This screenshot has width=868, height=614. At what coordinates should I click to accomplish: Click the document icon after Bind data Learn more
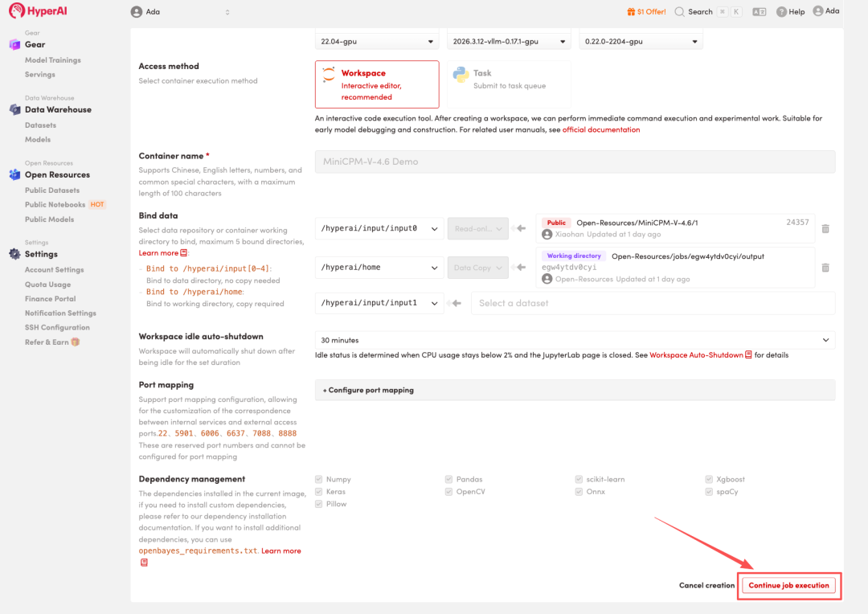184,253
